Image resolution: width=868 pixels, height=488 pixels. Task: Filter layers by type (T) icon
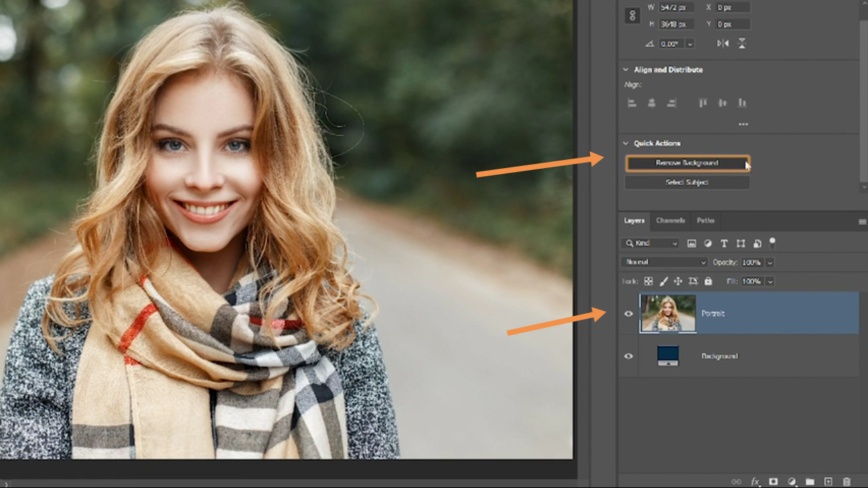click(x=724, y=243)
